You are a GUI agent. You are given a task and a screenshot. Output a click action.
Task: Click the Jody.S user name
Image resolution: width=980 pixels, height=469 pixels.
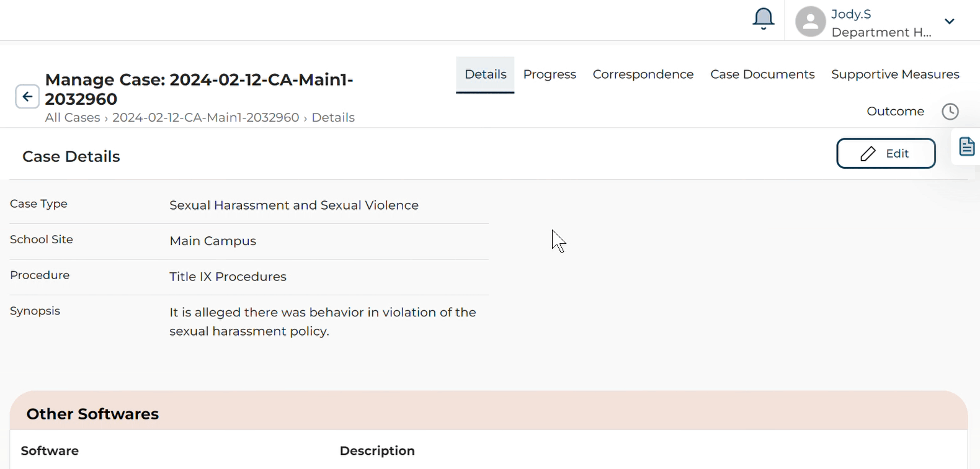coord(851,14)
